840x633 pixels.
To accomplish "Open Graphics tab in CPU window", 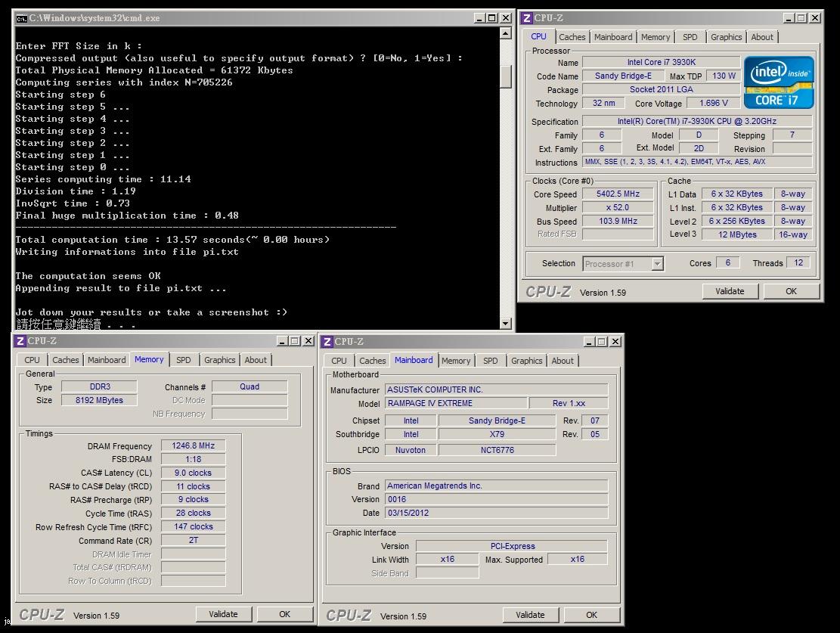I will (726, 37).
